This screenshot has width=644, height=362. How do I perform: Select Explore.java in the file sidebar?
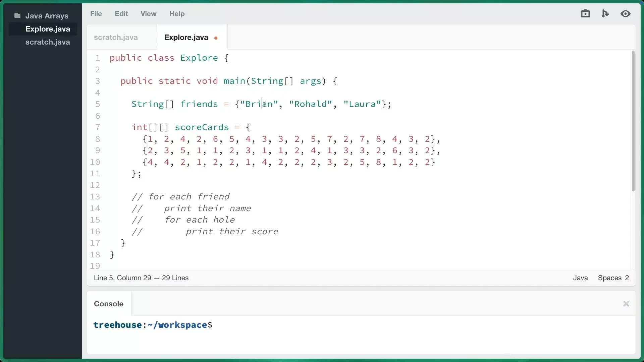pyautogui.click(x=48, y=29)
